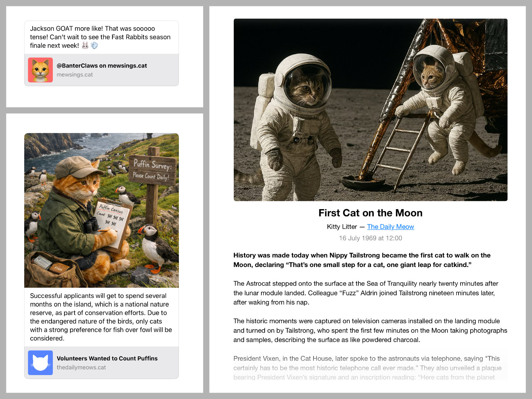Click the 'Jackson GOAT more like!' post text
532x399 pixels.
tap(100, 37)
